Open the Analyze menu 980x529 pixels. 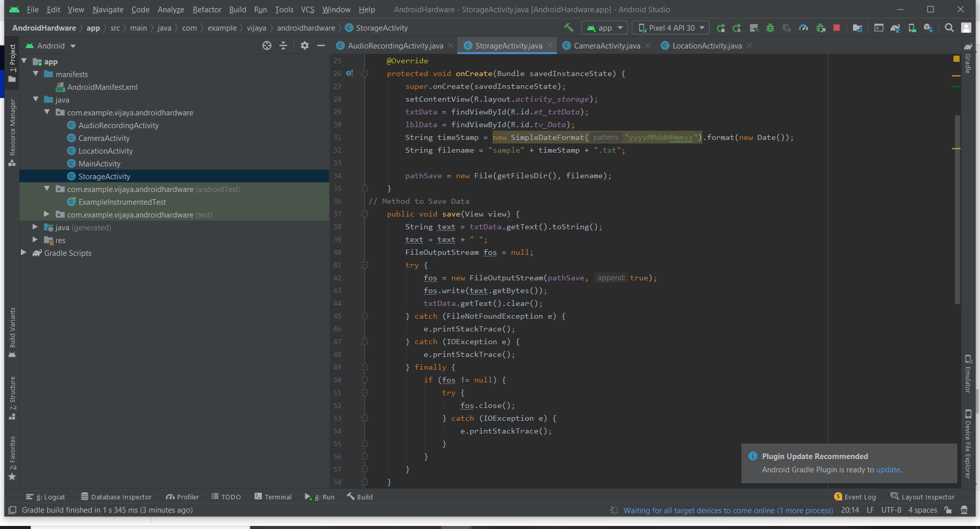pos(170,9)
